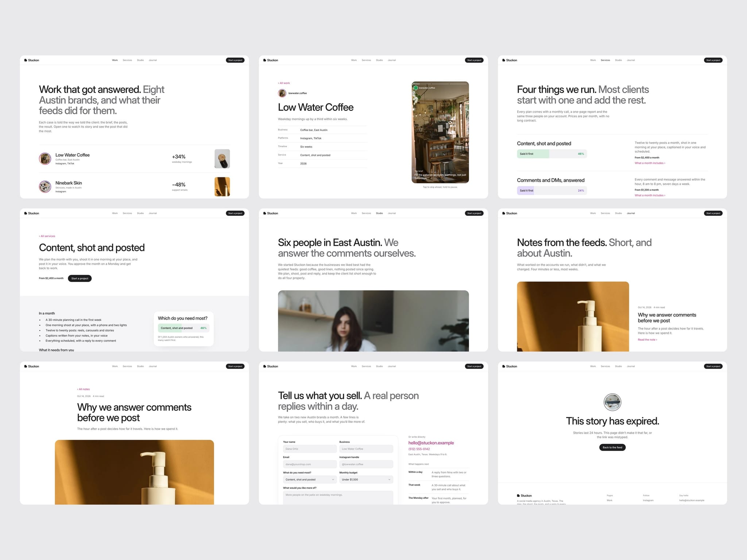Click hello@stuckon.example link on contact page
This screenshot has height=560, width=747.
pos(431,443)
